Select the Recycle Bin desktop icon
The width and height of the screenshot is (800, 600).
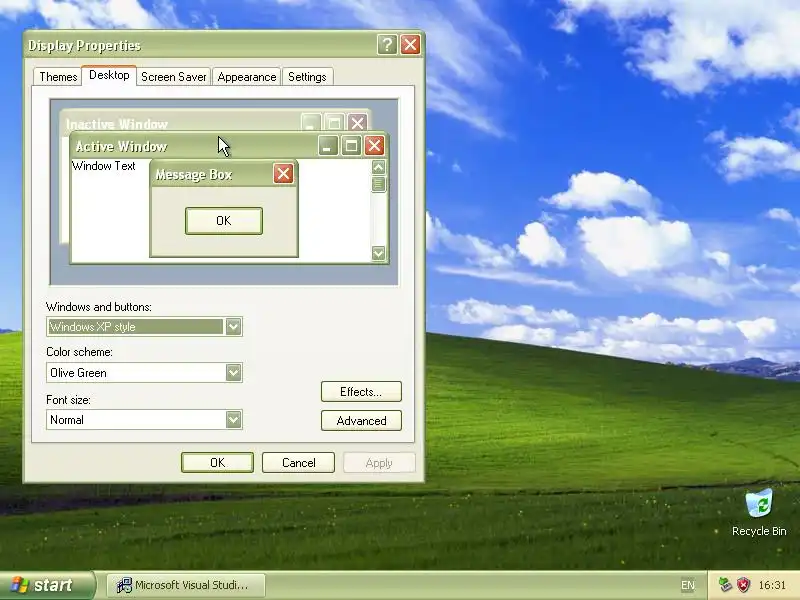[759, 513]
